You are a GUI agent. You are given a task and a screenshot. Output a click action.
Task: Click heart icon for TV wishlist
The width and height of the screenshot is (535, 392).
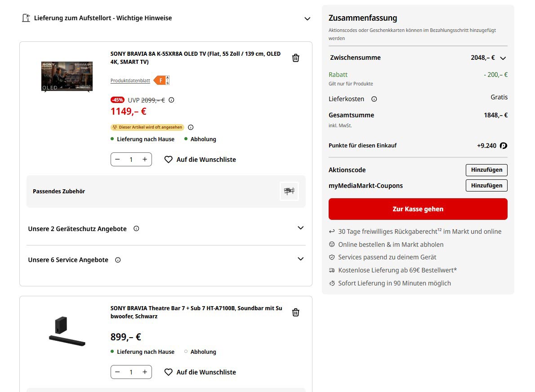coord(168,159)
